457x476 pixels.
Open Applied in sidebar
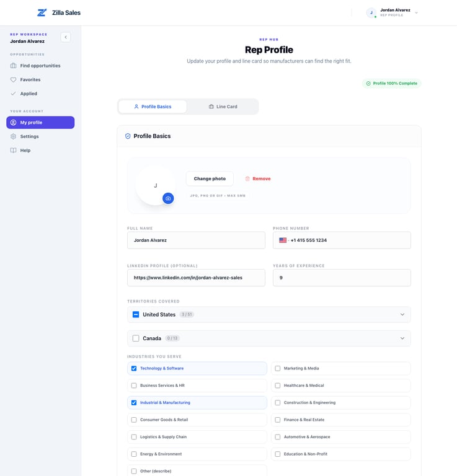coord(40,94)
